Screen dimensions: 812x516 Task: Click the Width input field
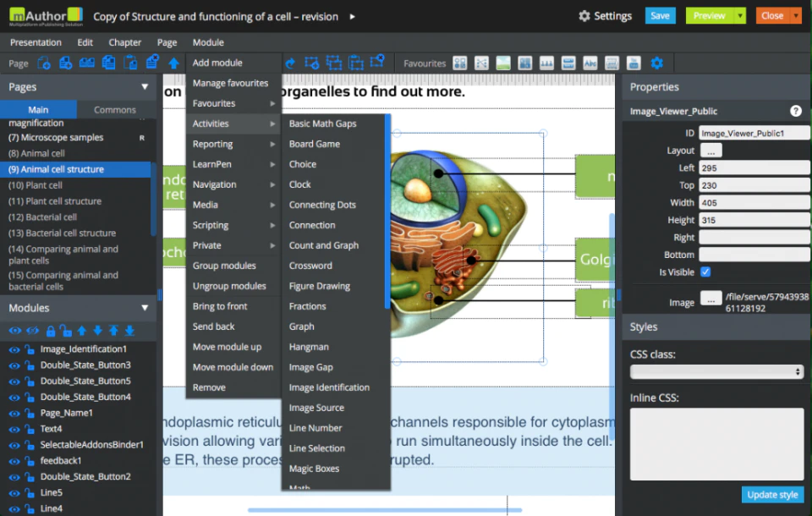[754, 202]
